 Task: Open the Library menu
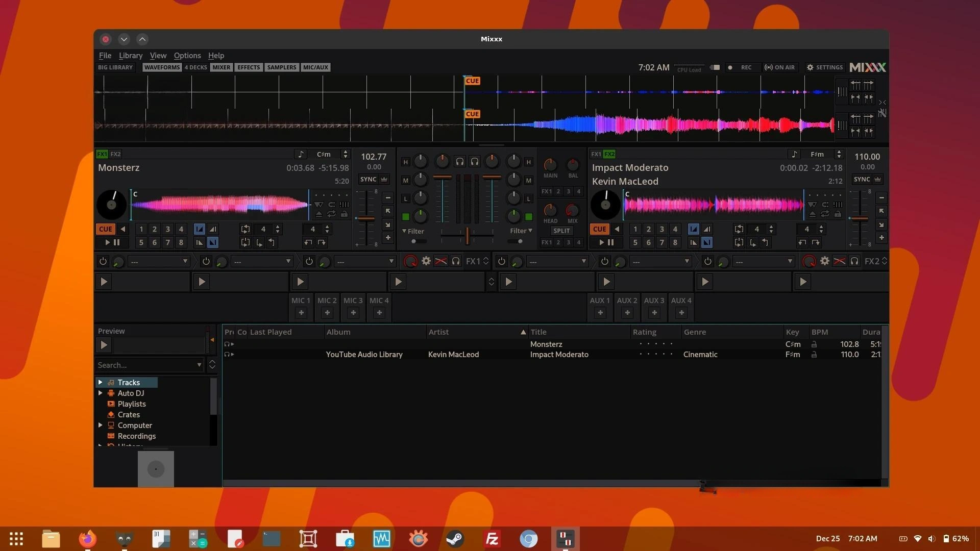(x=131, y=56)
